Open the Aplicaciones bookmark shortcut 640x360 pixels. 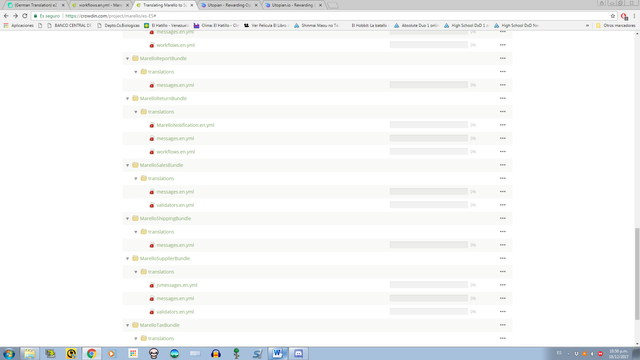tap(18, 25)
